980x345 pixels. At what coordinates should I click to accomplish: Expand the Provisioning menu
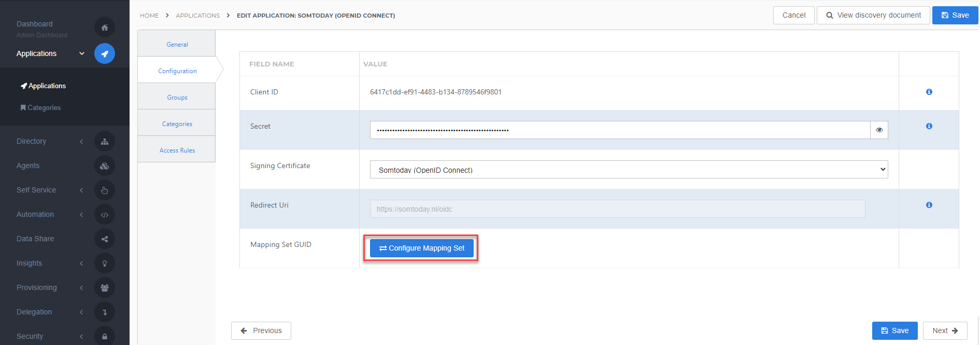(81, 288)
